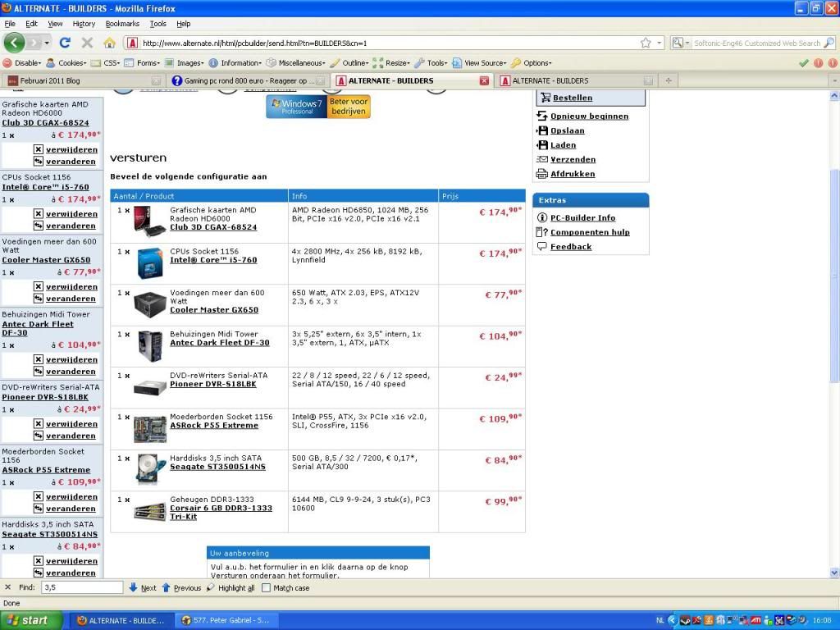Screen dimensions: 840x630
Task: Open the View Source toolbar dropdown
Action: pyautogui.click(x=479, y=62)
